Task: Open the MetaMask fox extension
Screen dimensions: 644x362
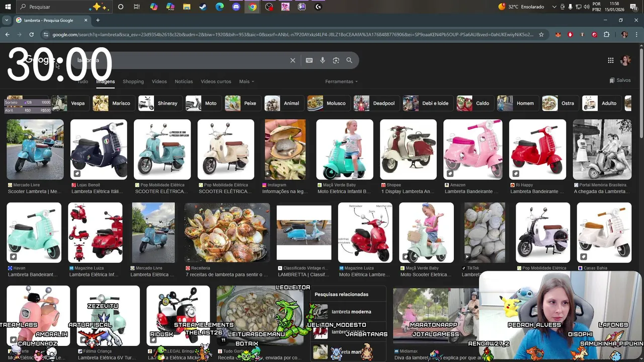Action: (x=558, y=35)
